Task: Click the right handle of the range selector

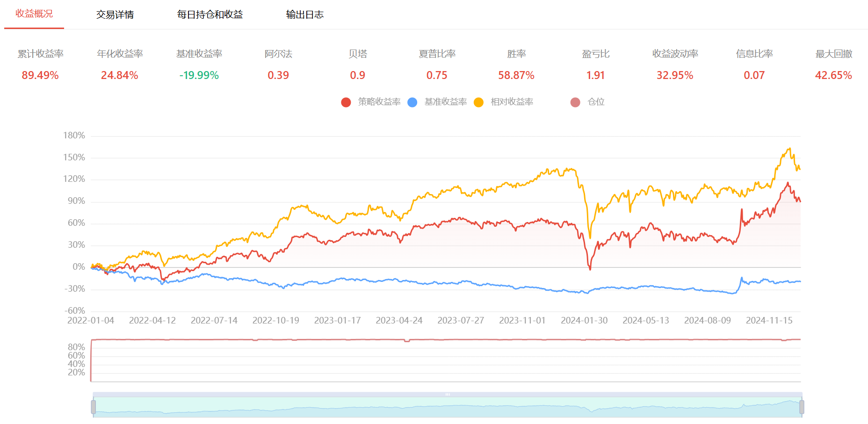Action: (802, 407)
